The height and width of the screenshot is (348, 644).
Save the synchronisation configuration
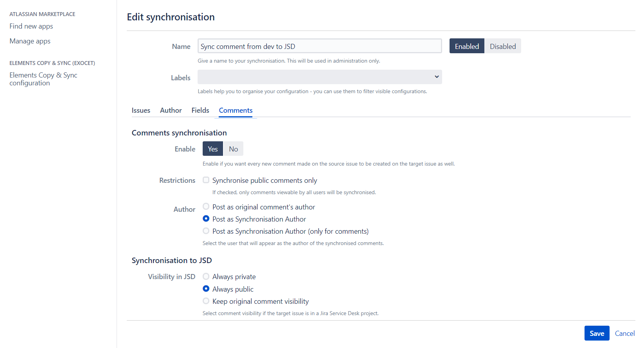[x=596, y=333]
